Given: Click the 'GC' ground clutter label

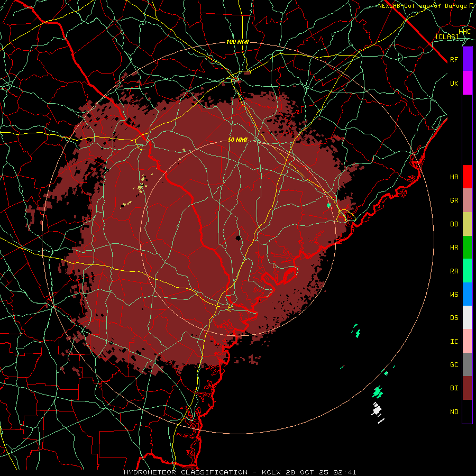Looking at the screenshot, I should (454, 365).
